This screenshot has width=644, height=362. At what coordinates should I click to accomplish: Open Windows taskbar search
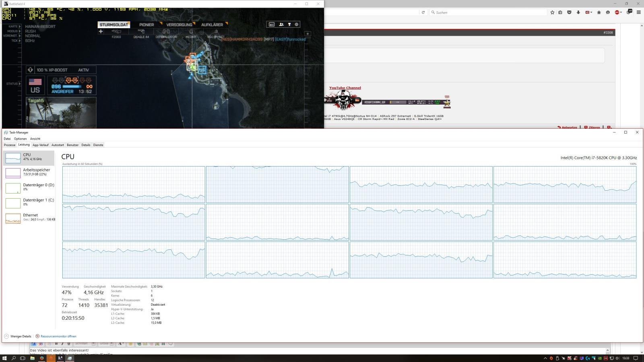pos(14,358)
